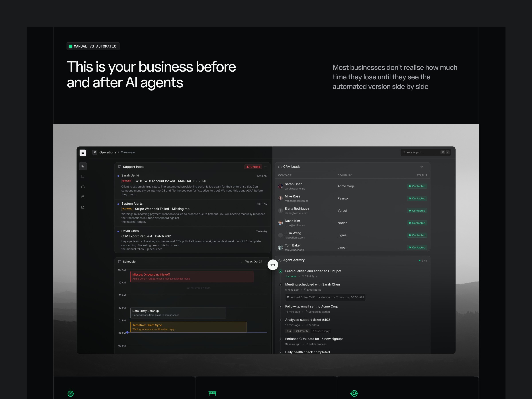Open the contacts people icon in sidebar
The height and width of the screenshot is (399, 532).
click(x=83, y=187)
